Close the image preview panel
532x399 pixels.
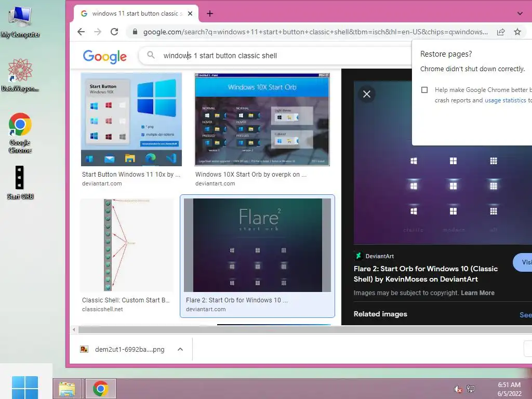pos(367,94)
